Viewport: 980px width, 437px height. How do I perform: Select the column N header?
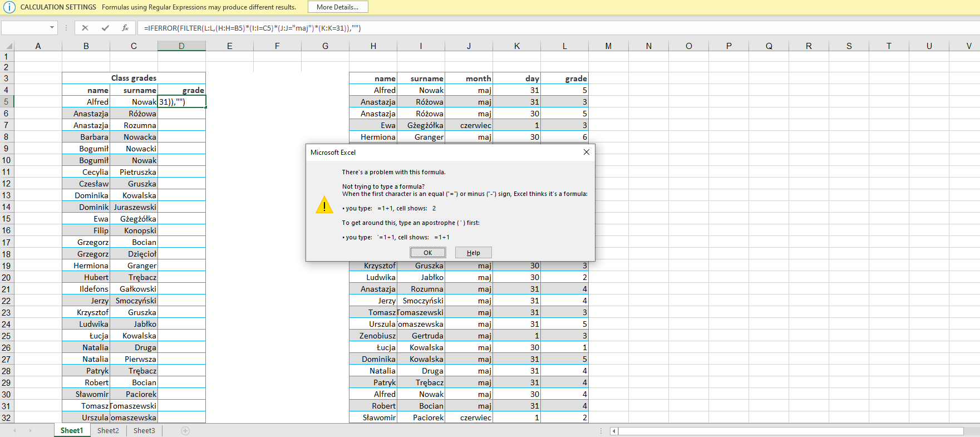(649, 46)
